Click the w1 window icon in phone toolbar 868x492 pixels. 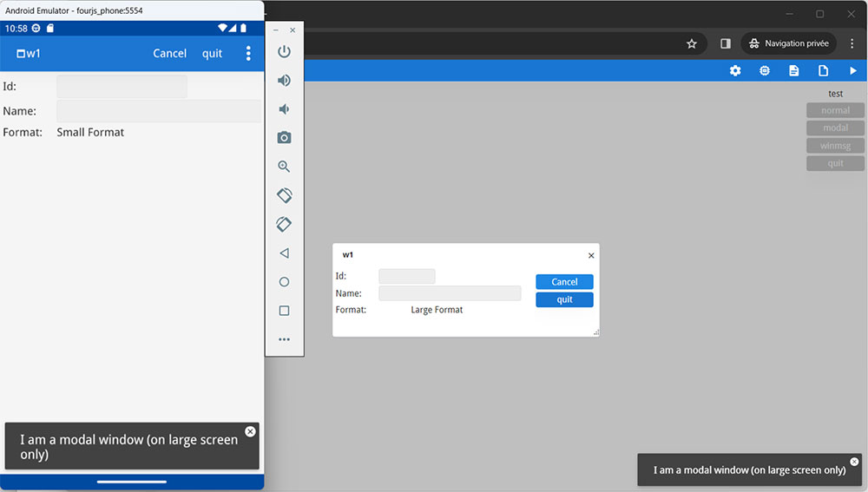(21, 54)
